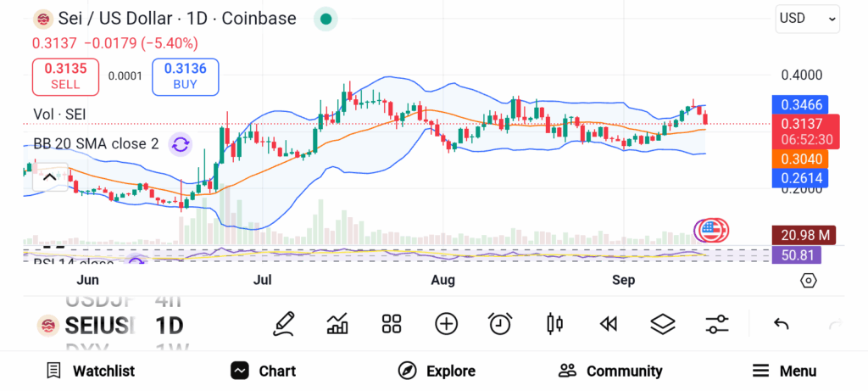Switch to the Watchlist tab
The height and width of the screenshot is (391, 868).
91,371
